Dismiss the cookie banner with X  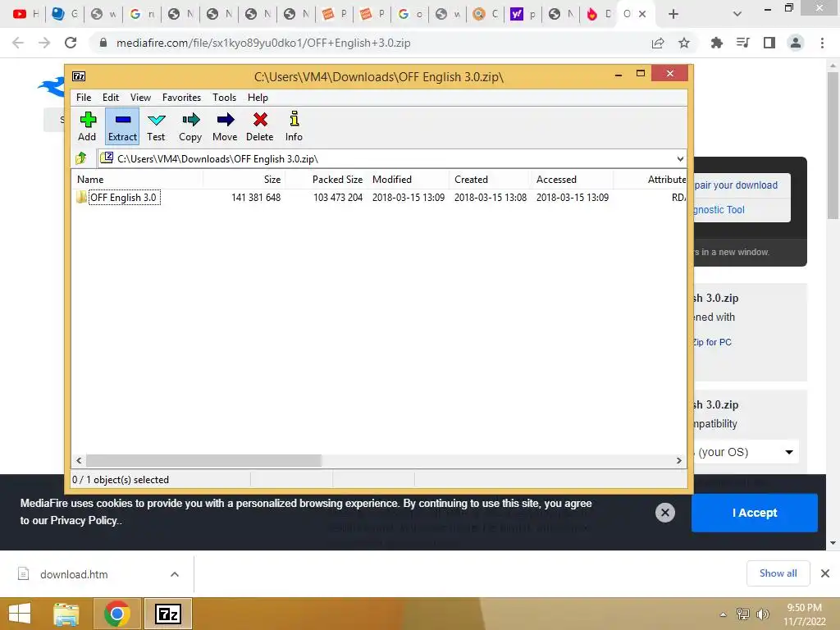pos(664,513)
